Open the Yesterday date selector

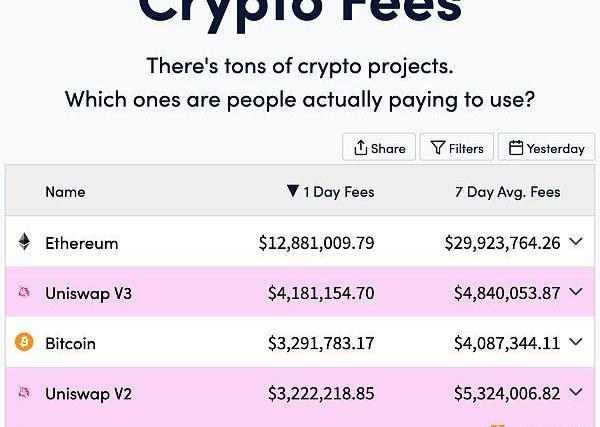[x=546, y=147]
